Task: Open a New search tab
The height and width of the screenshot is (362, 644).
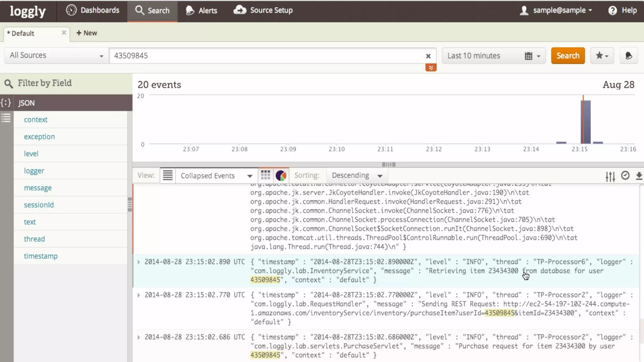Action: pos(86,33)
